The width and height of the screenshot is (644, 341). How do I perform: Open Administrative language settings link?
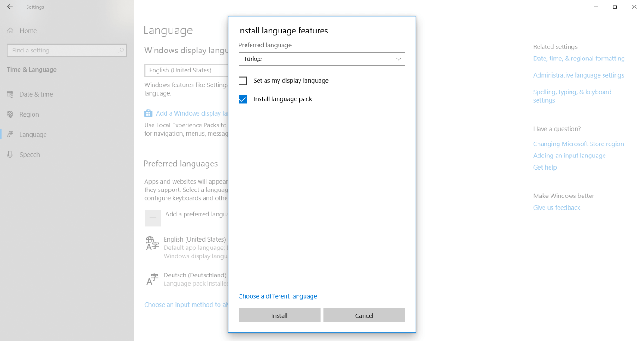(x=578, y=75)
